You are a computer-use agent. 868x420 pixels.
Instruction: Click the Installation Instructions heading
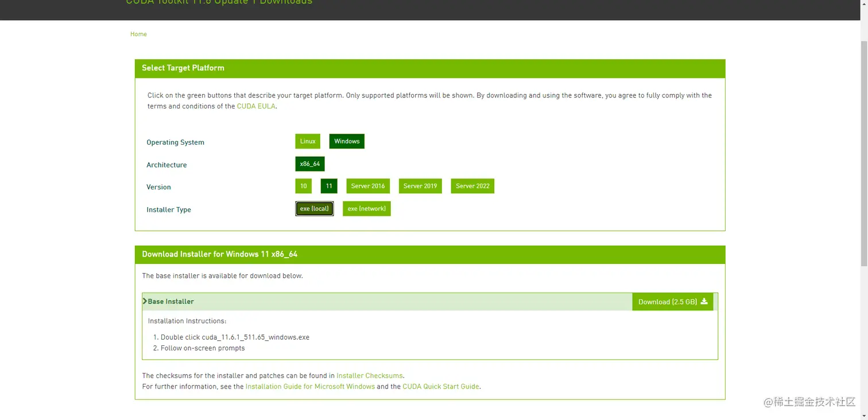[187, 321]
